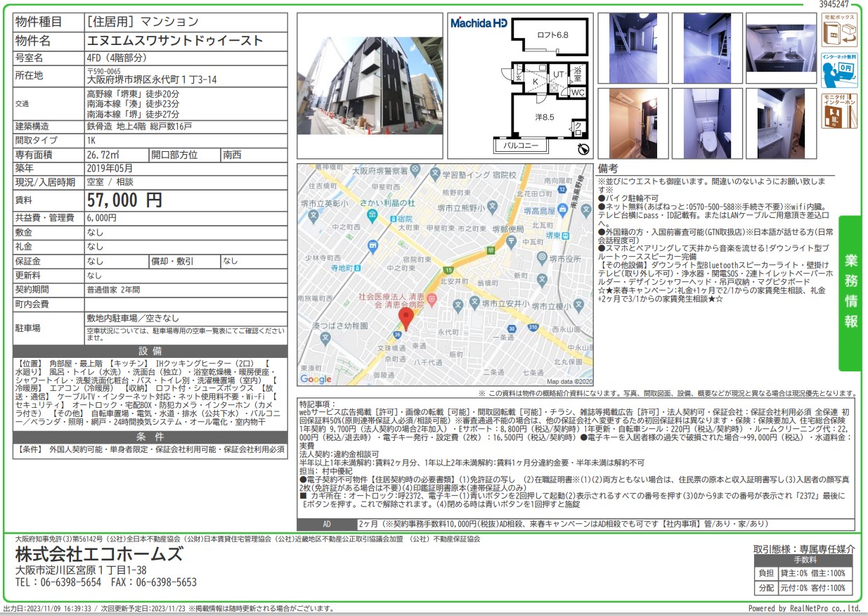Click the バルコニー label on the floor plan
The width and height of the screenshot is (868, 616).
click(522, 146)
